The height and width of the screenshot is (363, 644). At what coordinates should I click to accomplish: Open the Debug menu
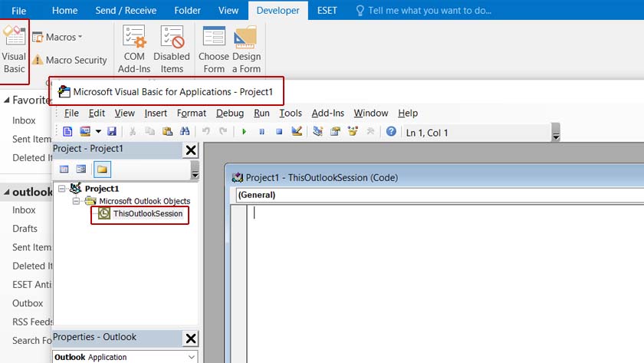(x=230, y=113)
